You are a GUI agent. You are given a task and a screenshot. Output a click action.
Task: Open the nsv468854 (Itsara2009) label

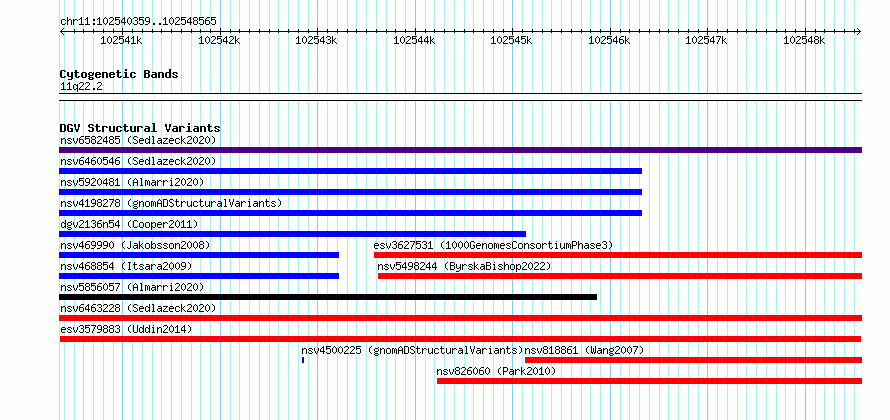click(126, 266)
